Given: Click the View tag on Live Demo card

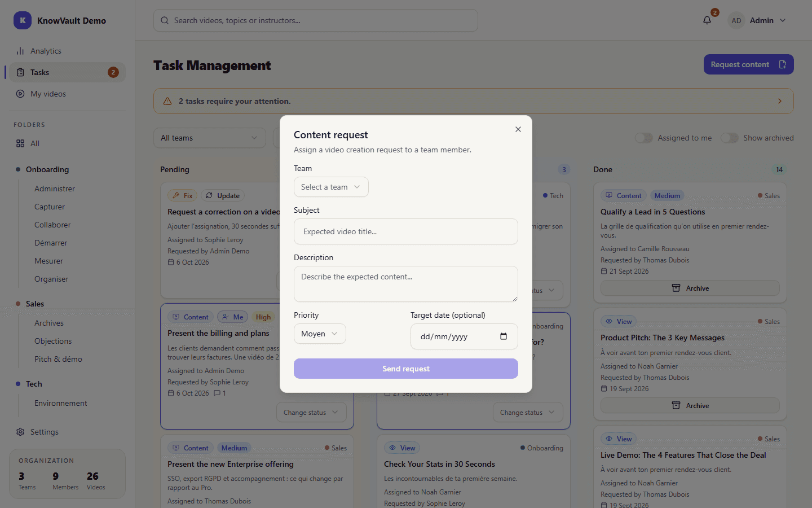Looking at the screenshot, I should [x=619, y=439].
